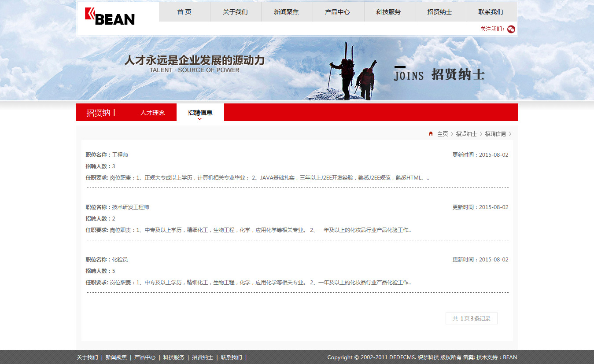Click 招贤纳士 in the breadcrumb
The image size is (594, 364).
[x=466, y=134]
